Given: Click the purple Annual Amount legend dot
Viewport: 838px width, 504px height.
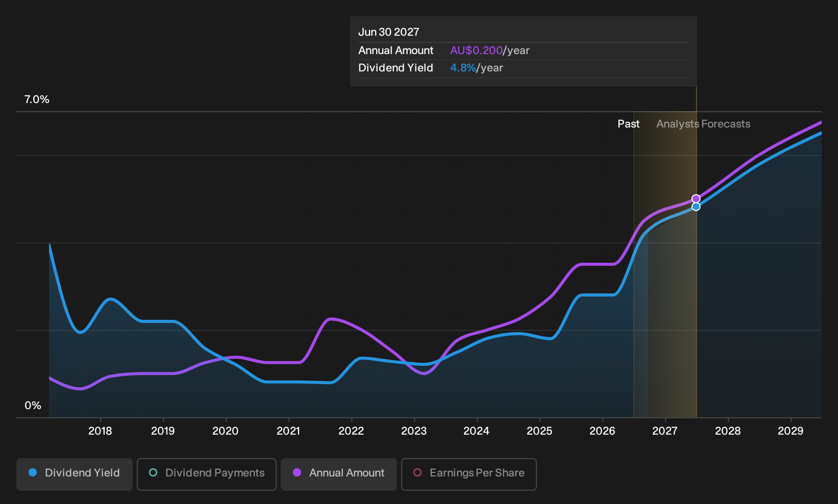Looking at the screenshot, I should 297,473.
